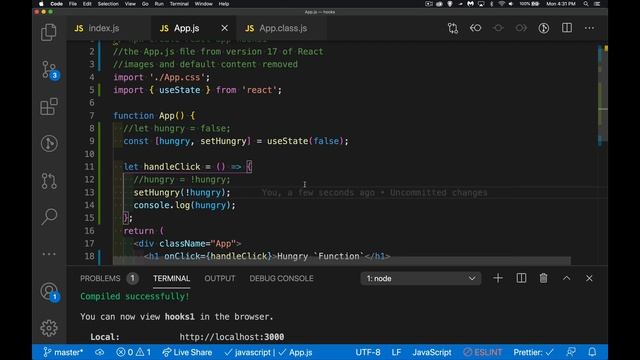Click 'Compiled successfully!' in terminal
The width and height of the screenshot is (640, 360).
(x=135, y=296)
